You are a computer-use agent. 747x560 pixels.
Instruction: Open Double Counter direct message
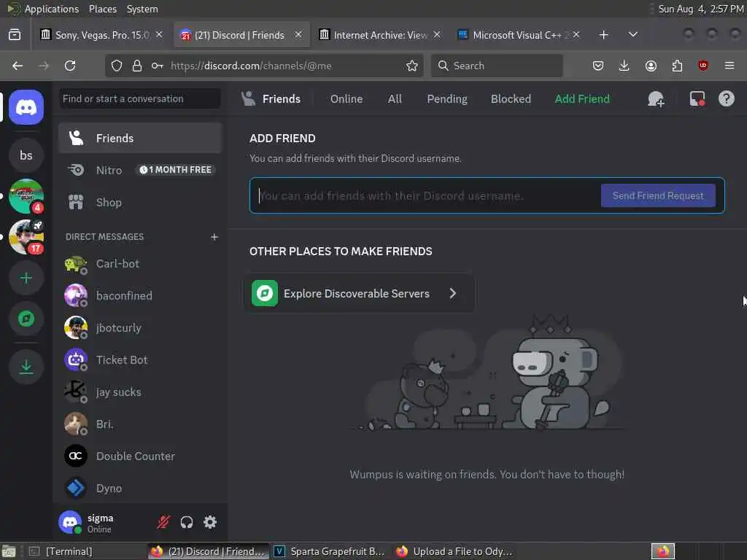coord(141,456)
